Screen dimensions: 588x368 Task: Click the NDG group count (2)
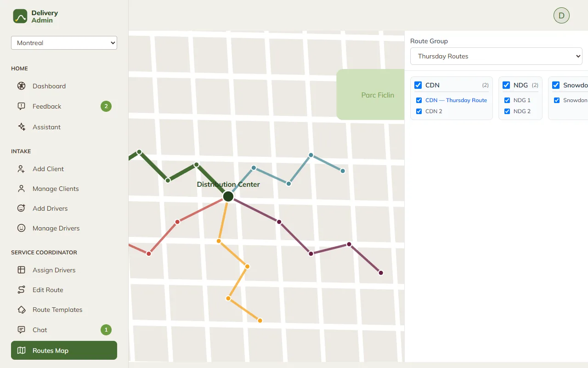coord(535,85)
